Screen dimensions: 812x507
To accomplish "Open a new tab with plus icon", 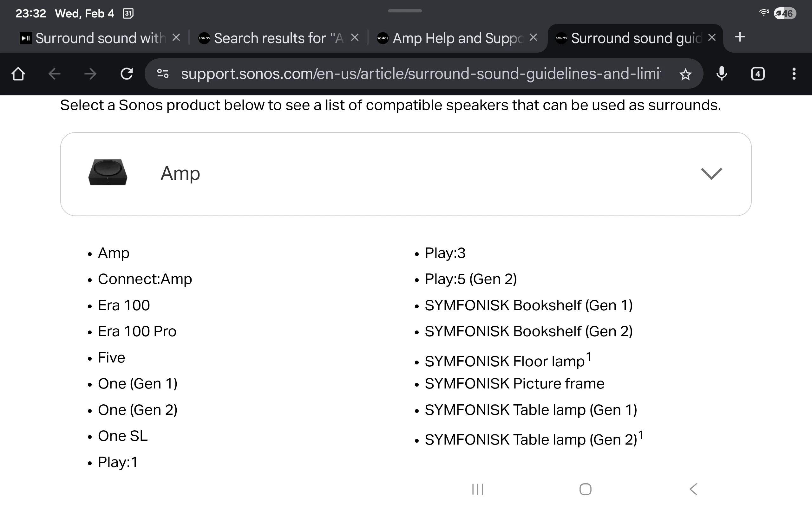I will (740, 37).
